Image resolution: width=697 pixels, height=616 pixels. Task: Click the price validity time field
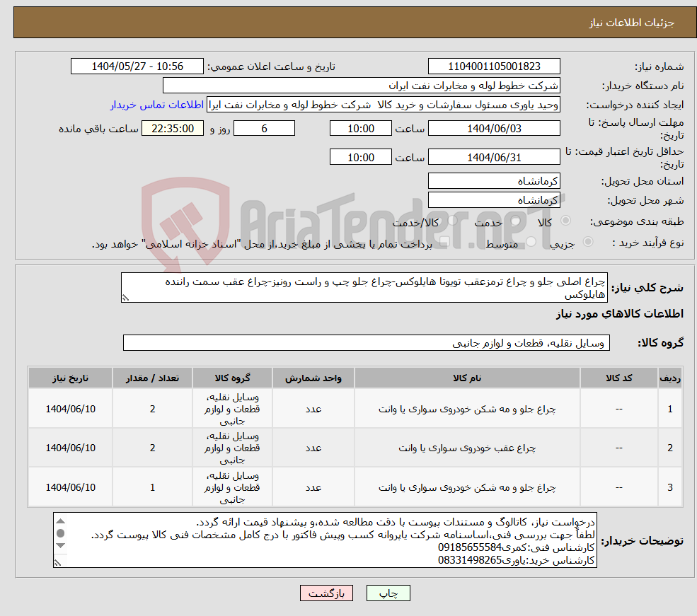coord(360,157)
